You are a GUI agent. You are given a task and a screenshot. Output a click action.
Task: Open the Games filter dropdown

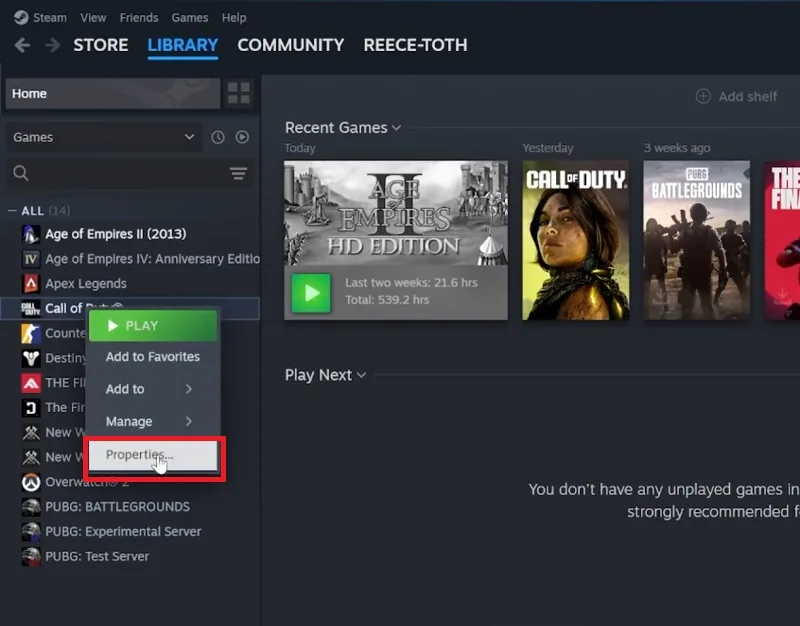[x=104, y=137]
